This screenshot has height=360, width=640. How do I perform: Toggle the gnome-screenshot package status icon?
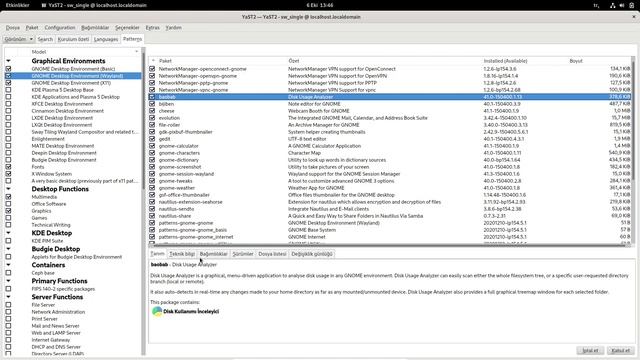click(152, 167)
